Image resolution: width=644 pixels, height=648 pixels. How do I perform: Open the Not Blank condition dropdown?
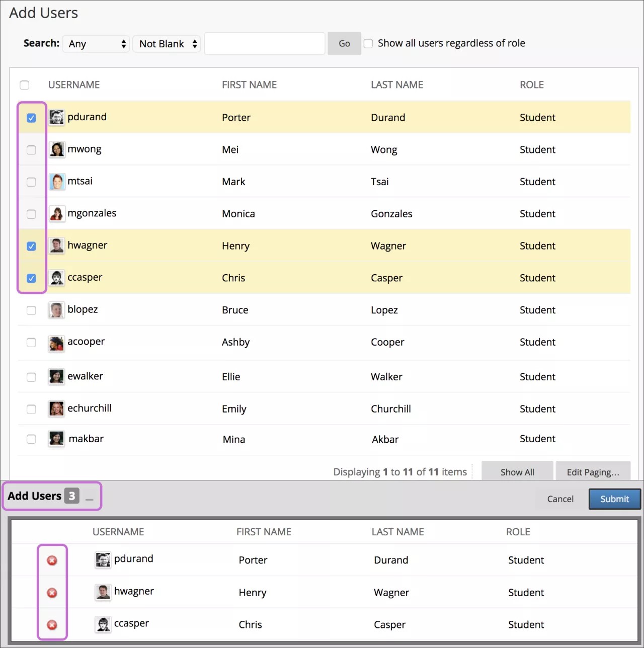click(167, 44)
